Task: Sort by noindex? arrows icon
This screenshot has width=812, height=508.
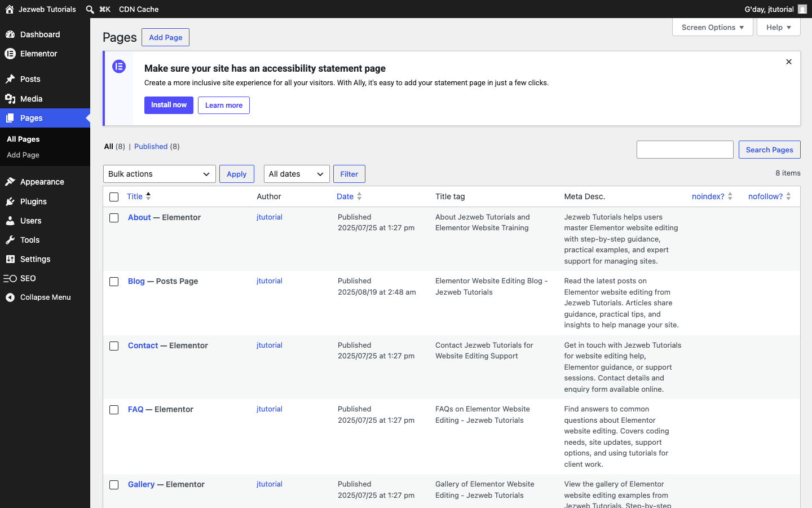Action: pyautogui.click(x=730, y=196)
